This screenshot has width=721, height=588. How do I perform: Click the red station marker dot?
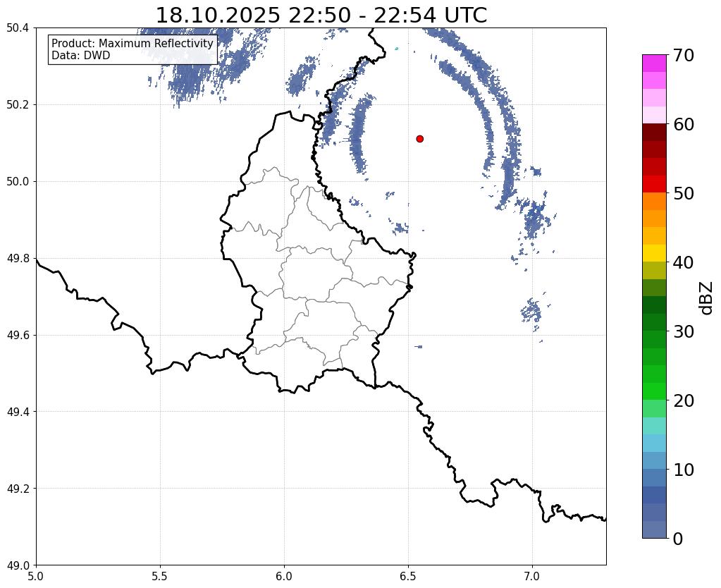pyautogui.click(x=419, y=139)
